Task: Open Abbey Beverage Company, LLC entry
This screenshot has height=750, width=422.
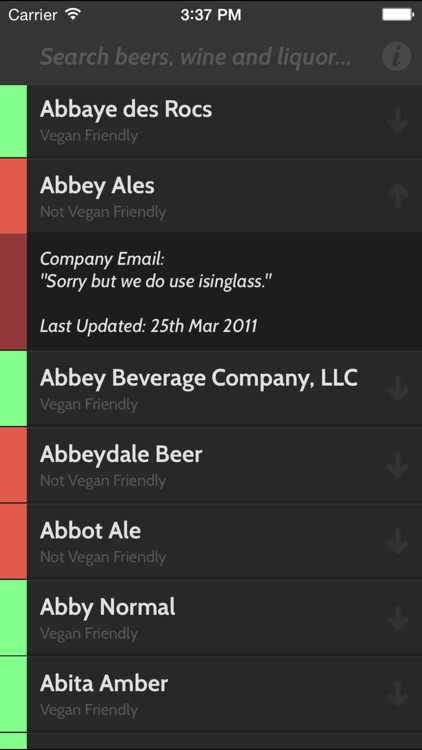Action: [x=211, y=388]
